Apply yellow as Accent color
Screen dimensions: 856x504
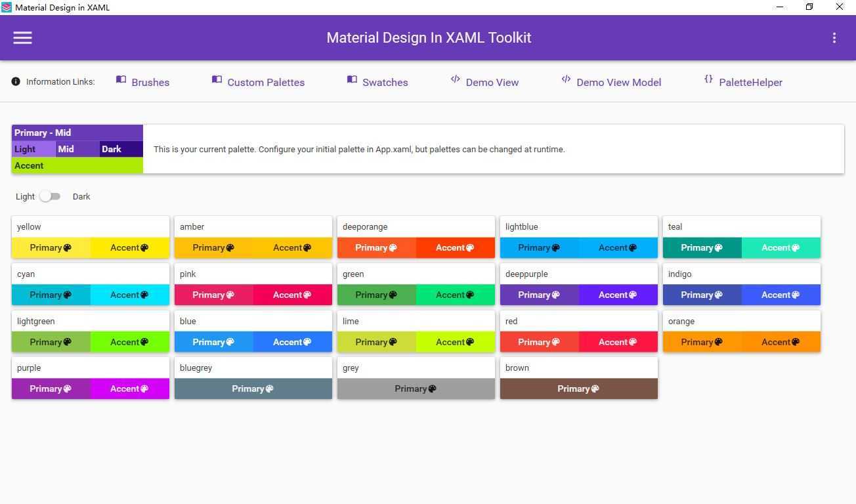click(x=130, y=247)
